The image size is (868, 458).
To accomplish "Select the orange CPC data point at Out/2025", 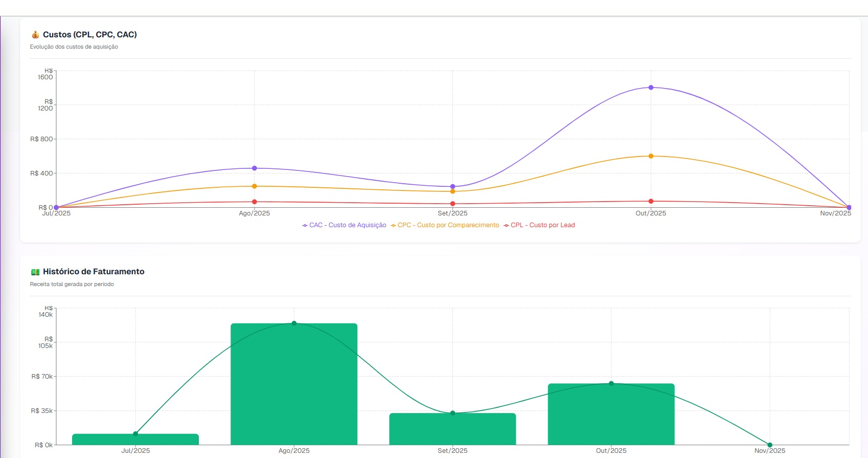I will pos(651,156).
